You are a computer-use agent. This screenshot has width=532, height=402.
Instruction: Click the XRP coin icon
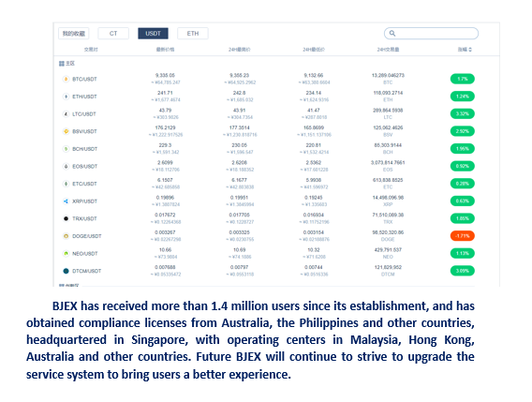pyautogui.click(x=66, y=201)
